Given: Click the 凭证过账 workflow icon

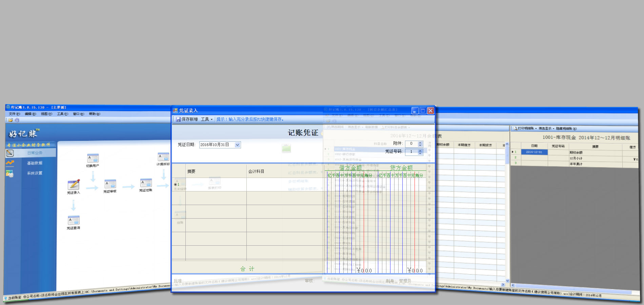Looking at the screenshot, I should (x=146, y=183).
